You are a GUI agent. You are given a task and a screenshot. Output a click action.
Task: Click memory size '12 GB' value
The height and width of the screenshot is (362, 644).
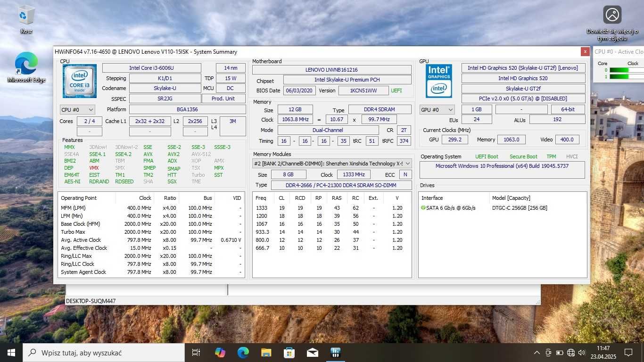pyautogui.click(x=295, y=109)
